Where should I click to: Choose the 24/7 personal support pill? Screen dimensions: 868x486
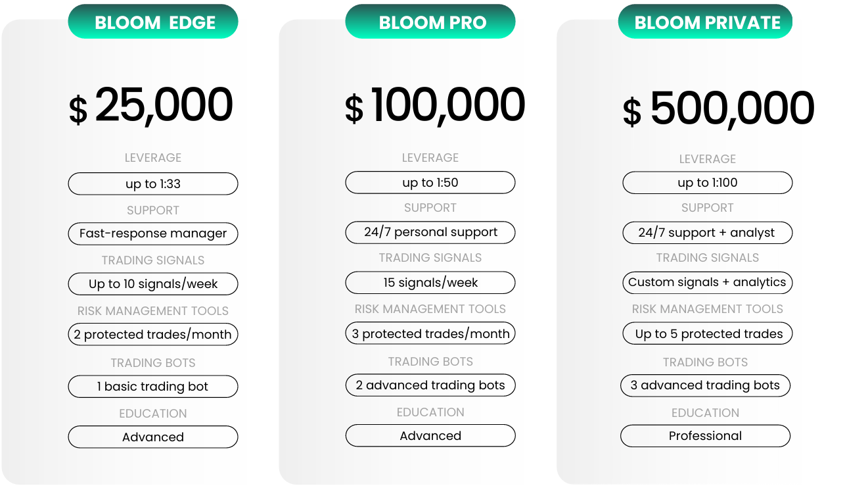[x=430, y=232]
